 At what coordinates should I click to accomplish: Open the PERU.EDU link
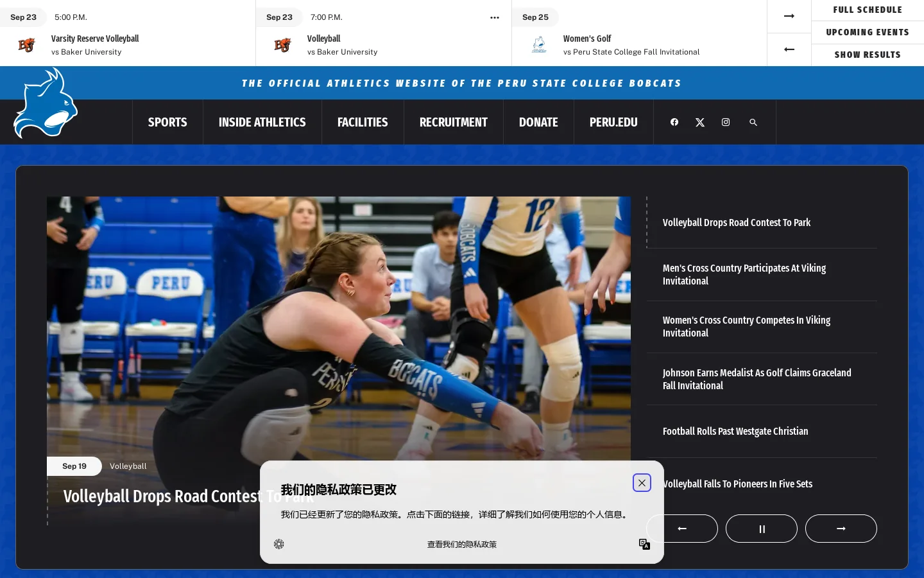tap(613, 122)
